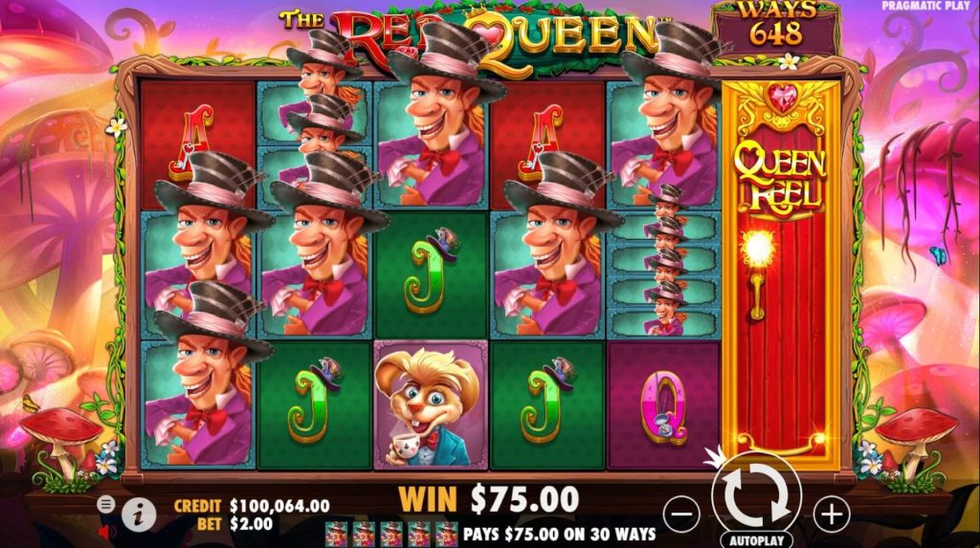Click the Pays $75.00 on 30 ways text
The width and height of the screenshot is (980, 548).
pyautogui.click(x=559, y=535)
